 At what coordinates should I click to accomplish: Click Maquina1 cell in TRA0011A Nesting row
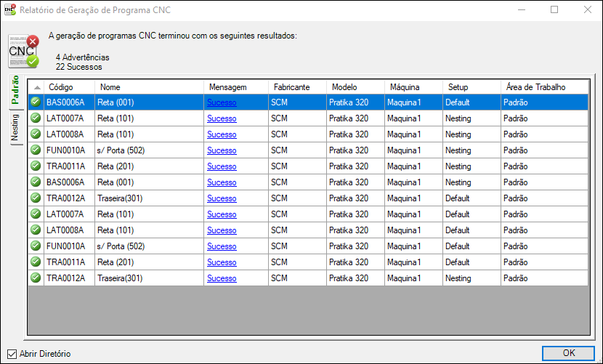coord(413,166)
